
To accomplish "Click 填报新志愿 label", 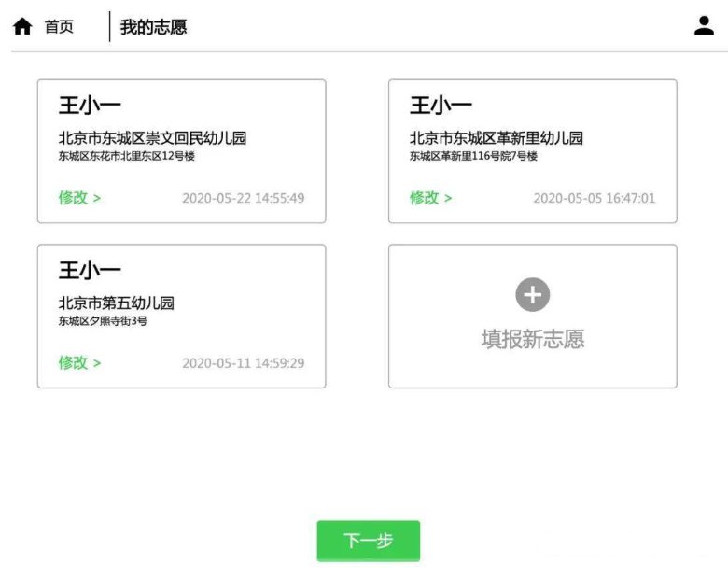I will tap(533, 339).
